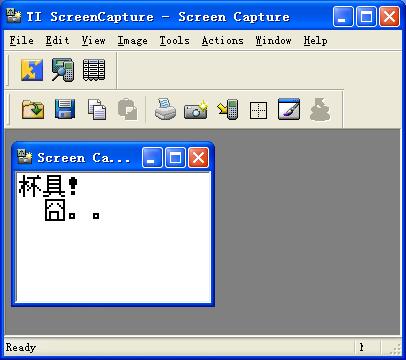Open the File menu
This screenshot has height=360, width=406.
click(x=22, y=41)
